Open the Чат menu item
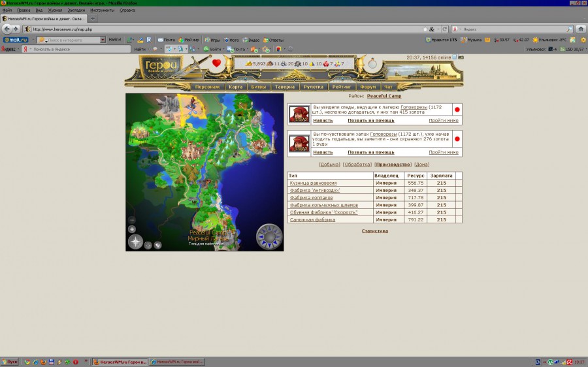Image resolution: width=588 pixels, height=367 pixels. click(x=388, y=87)
